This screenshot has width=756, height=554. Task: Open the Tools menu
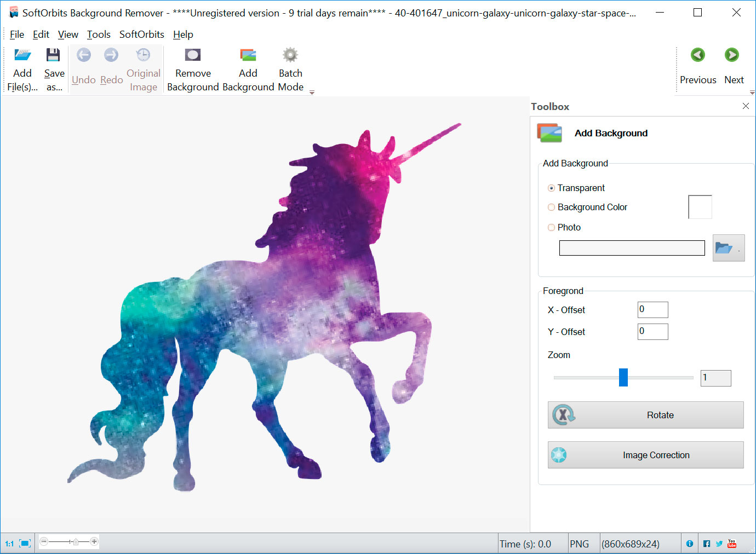[x=99, y=34]
